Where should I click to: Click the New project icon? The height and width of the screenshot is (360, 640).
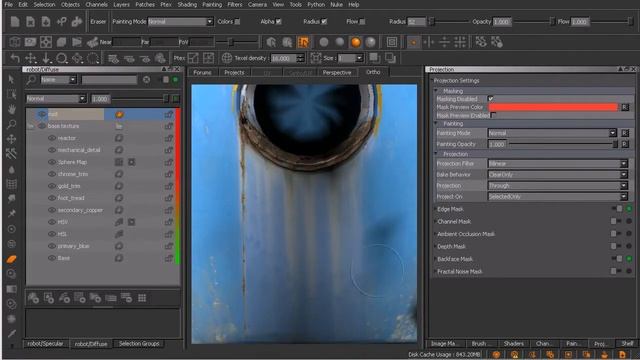click(15, 22)
